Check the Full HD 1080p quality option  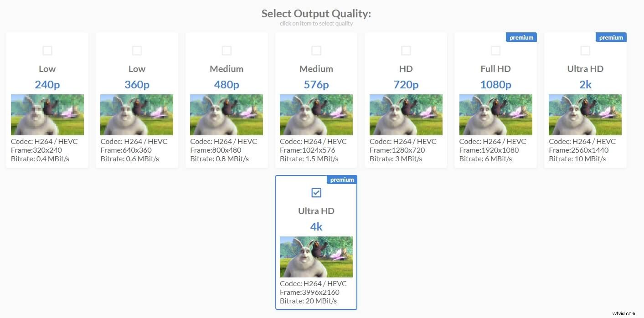point(495,50)
